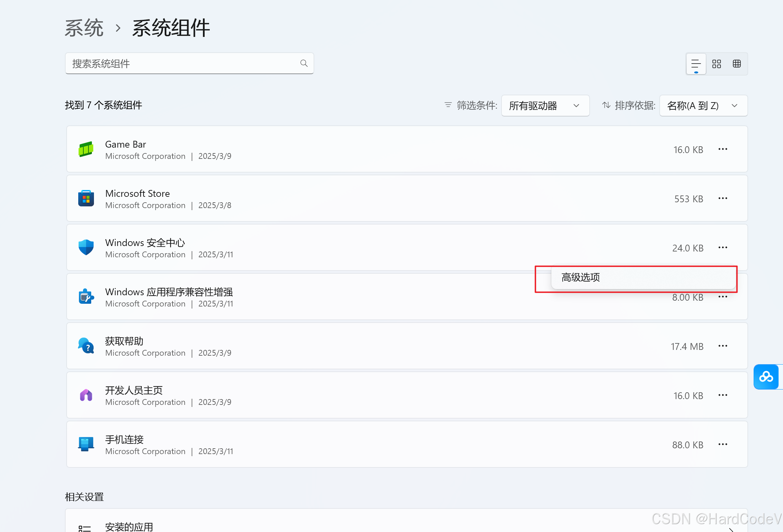
Task: Switch to table view layout
Action: (x=737, y=64)
